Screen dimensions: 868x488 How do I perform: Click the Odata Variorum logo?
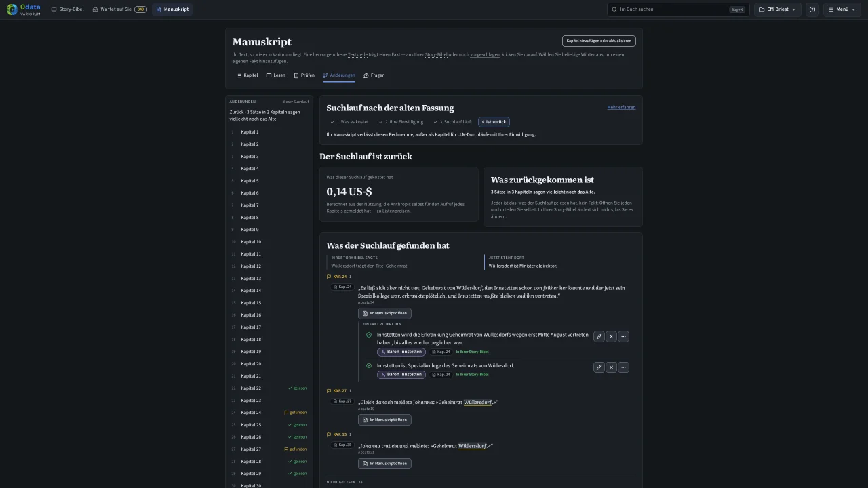24,9
